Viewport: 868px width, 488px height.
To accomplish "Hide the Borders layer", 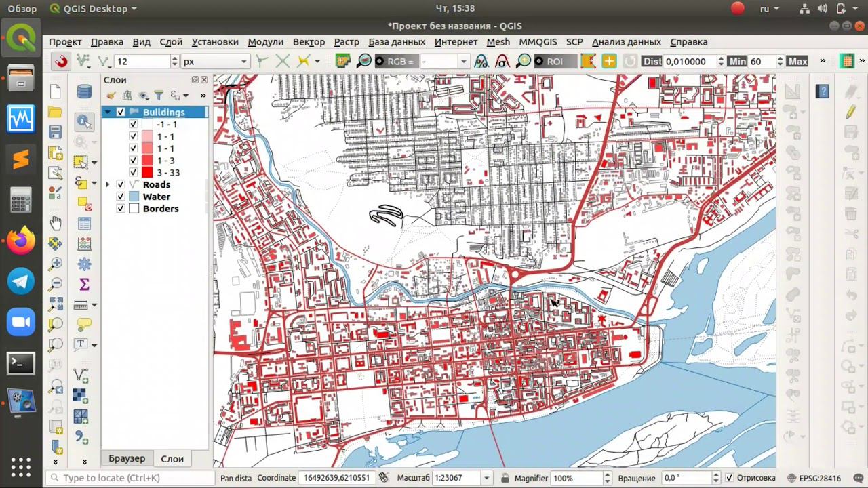I will click(x=121, y=209).
